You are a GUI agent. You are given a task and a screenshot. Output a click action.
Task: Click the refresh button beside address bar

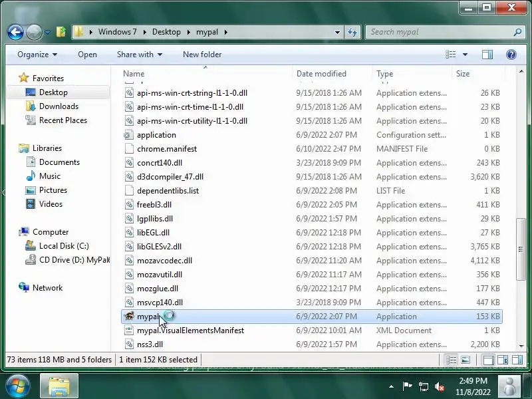tap(352, 32)
